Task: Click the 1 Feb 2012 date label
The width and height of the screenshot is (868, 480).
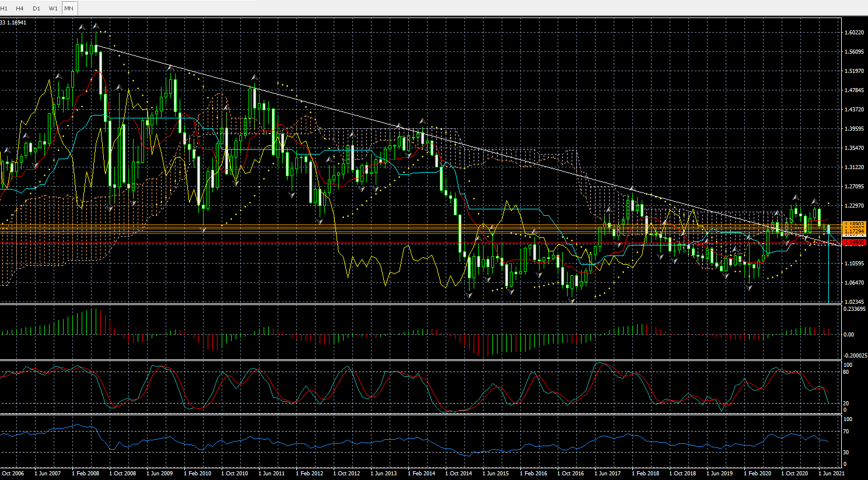Action: click(x=309, y=474)
